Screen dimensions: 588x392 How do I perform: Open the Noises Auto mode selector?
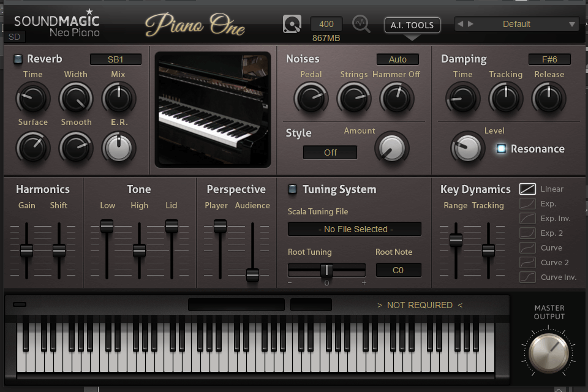coord(398,59)
